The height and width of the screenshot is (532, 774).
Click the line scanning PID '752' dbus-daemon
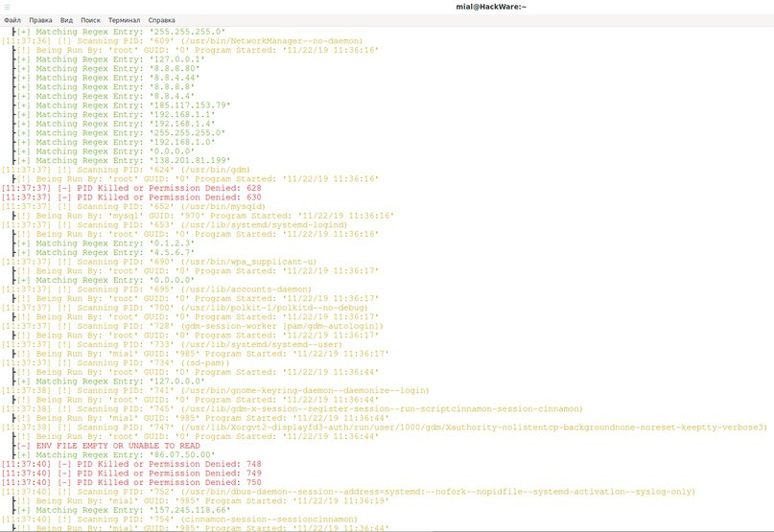coord(348,492)
